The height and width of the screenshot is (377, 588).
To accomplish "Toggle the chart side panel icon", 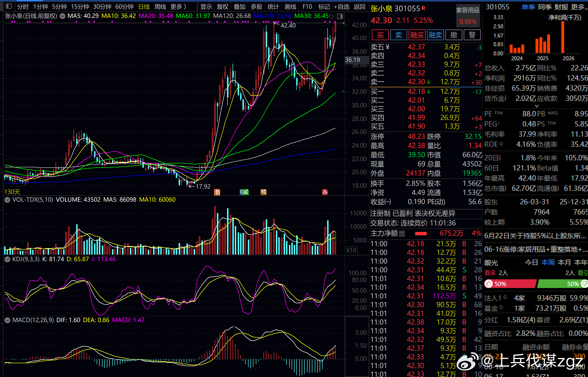I will pos(340,16).
